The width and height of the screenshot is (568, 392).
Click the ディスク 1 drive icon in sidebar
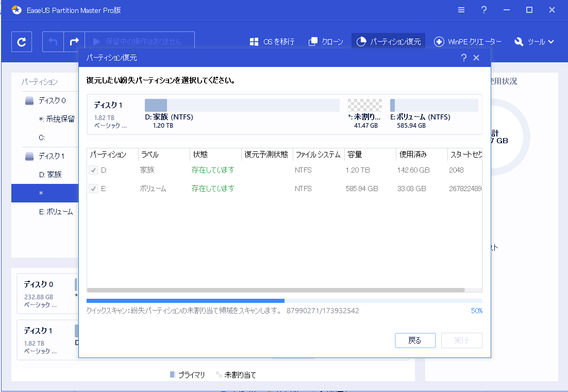[29, 156]
